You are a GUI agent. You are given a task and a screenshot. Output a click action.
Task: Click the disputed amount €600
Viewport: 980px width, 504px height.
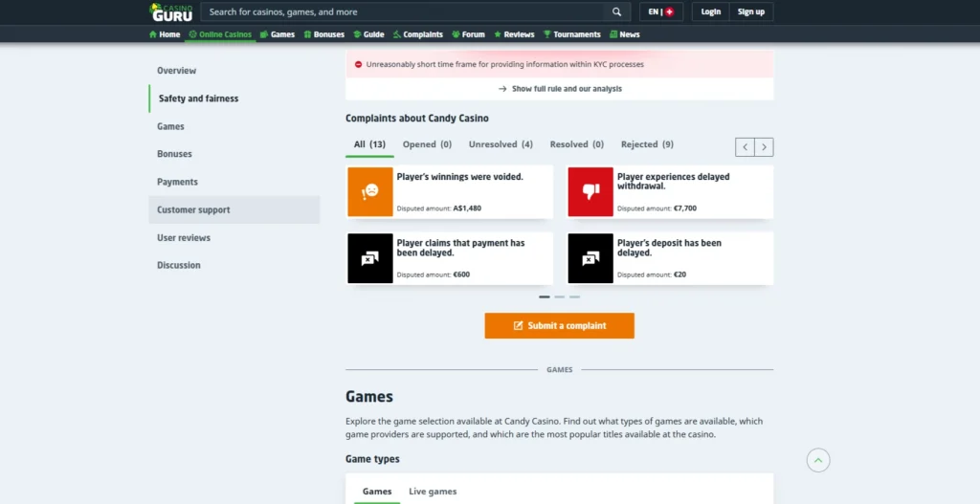[x=461, y=274]
